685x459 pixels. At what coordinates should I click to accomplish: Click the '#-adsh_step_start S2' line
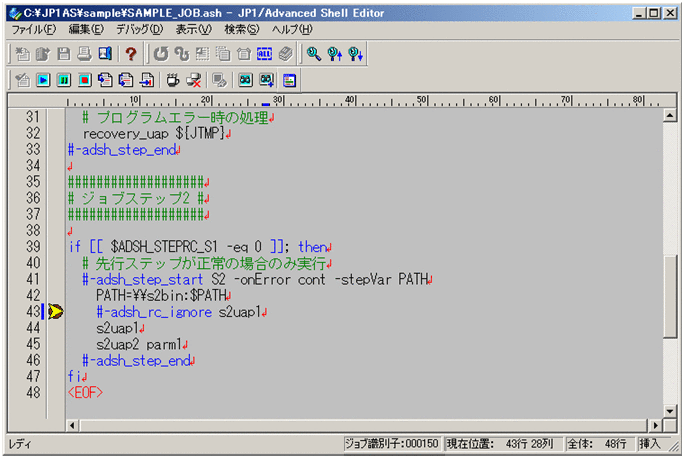click(x=255, y=279)
